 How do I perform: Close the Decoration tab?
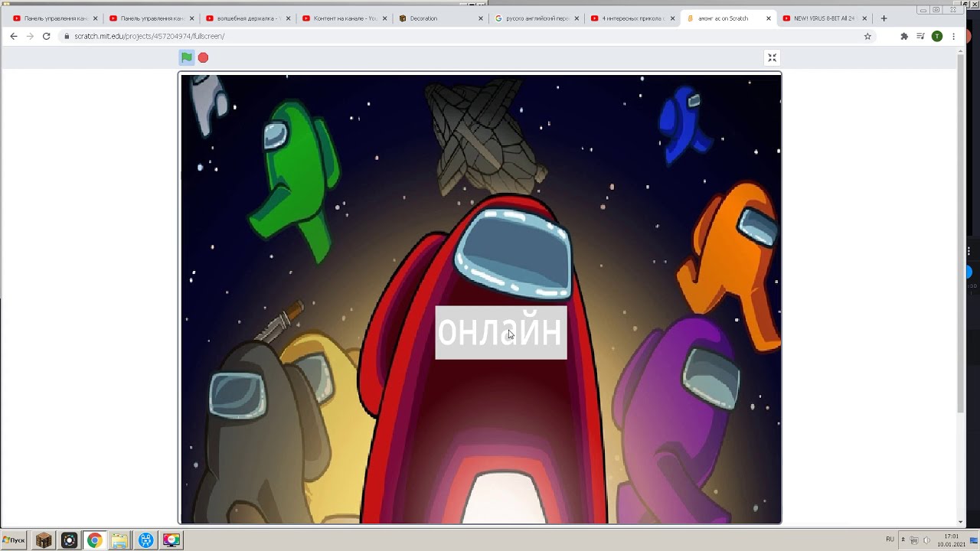(x=481, y=18)
